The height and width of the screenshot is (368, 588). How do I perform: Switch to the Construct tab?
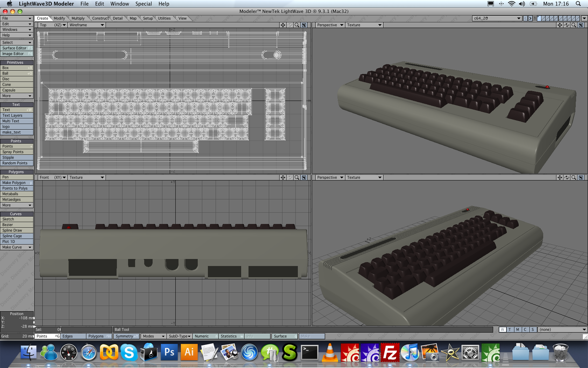point(100,18)
